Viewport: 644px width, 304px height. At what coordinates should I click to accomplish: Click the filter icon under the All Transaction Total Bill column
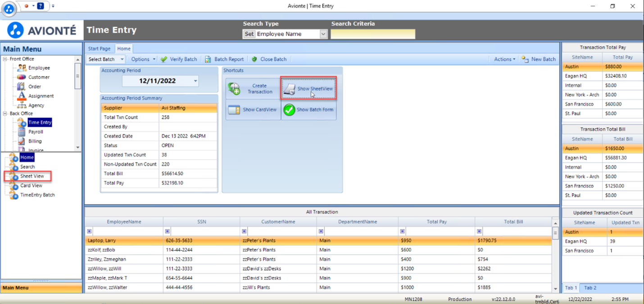(x=479, y=231)
